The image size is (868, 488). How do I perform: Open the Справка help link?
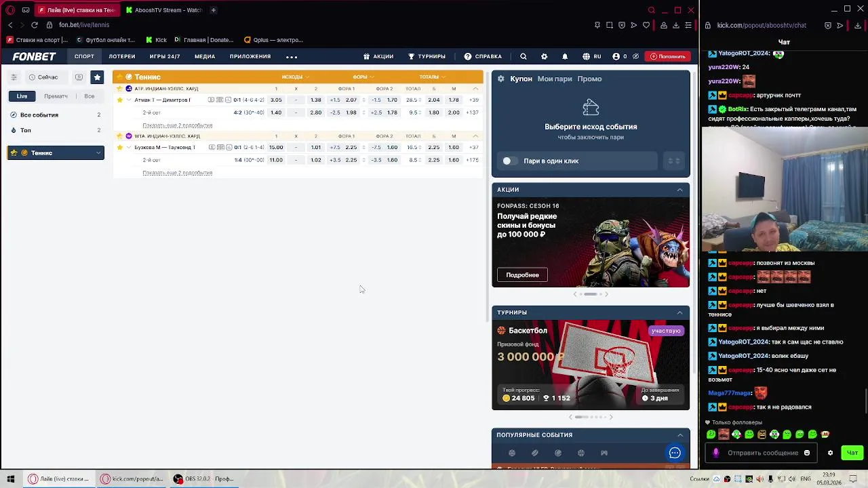483,56
